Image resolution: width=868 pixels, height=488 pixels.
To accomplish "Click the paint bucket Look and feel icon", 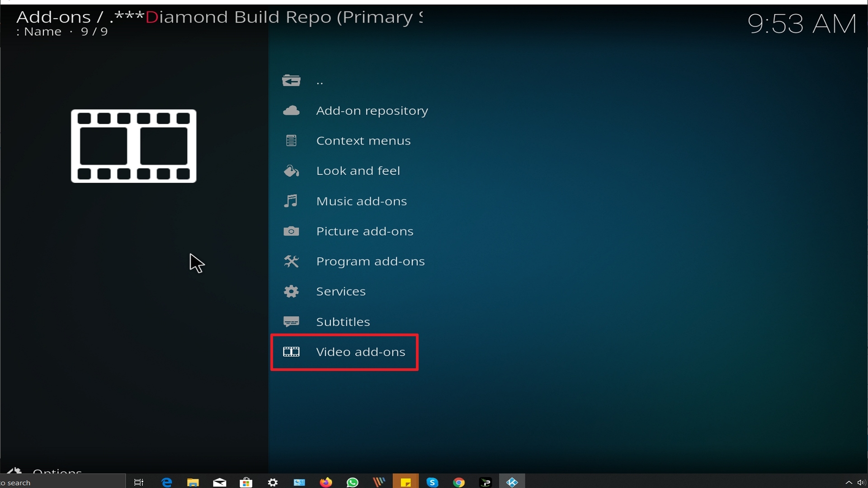I will (291, 171).
